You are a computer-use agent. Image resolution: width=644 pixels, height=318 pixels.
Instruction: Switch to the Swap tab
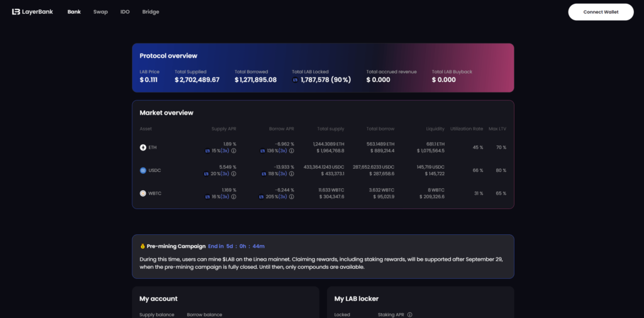101,12
